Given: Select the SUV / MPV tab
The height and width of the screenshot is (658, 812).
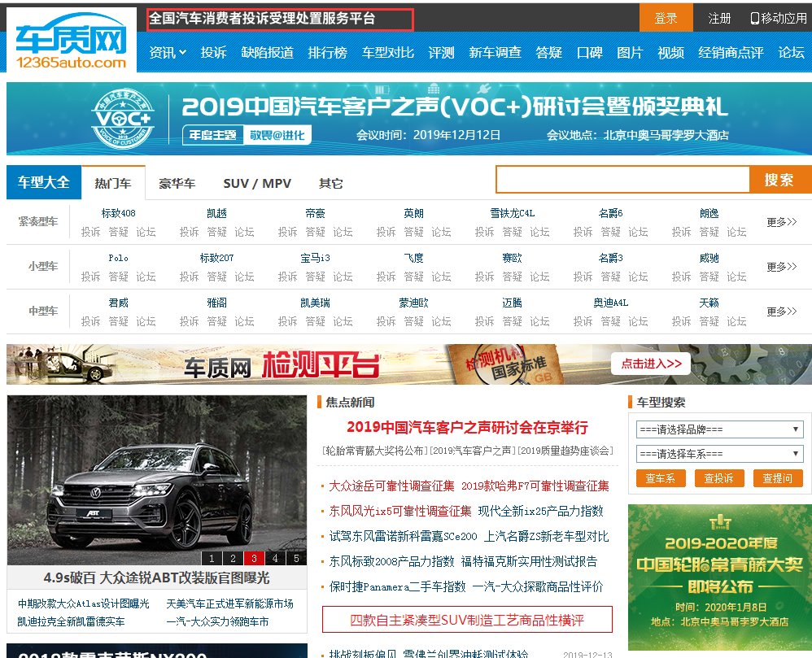Looking at the screenshot, I should [257, 184].
